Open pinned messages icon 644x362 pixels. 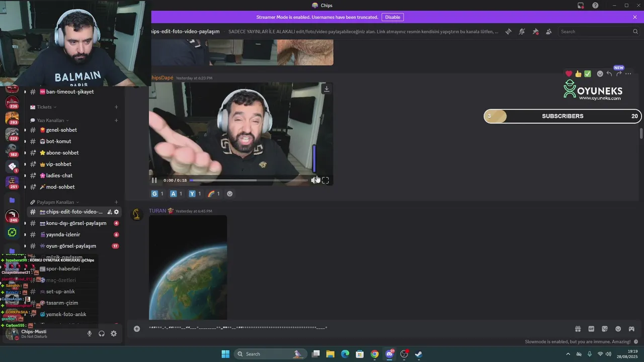pos(535,31)
